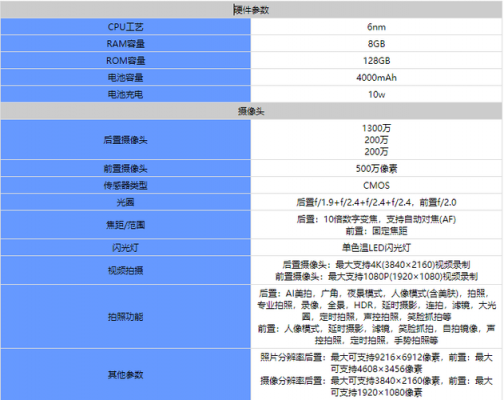Click the 拍照功能 label cell
This screenshot has height=400, width=504.
(126, 317)
